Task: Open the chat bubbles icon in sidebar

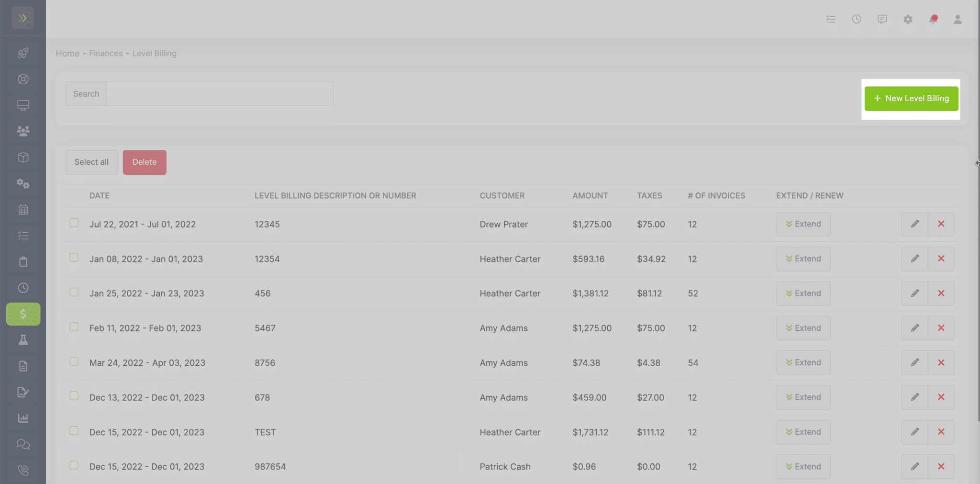Action: click(23, 445)
